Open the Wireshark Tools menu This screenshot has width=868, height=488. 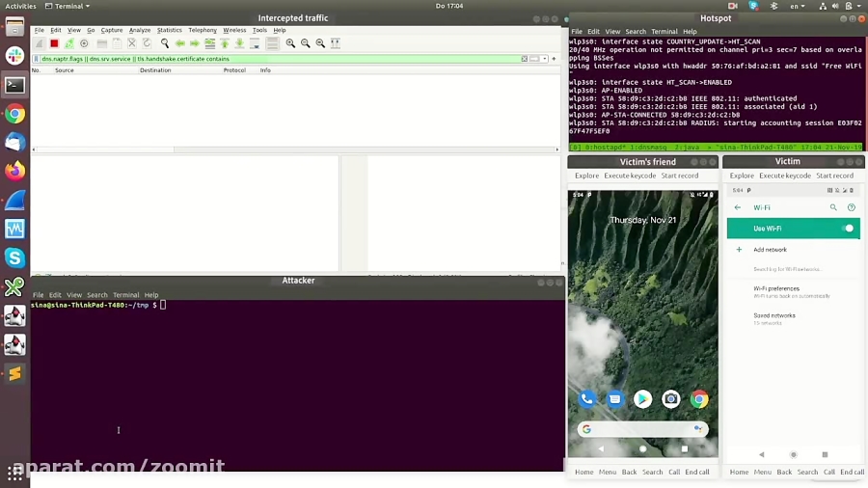[x=259, y=30]
